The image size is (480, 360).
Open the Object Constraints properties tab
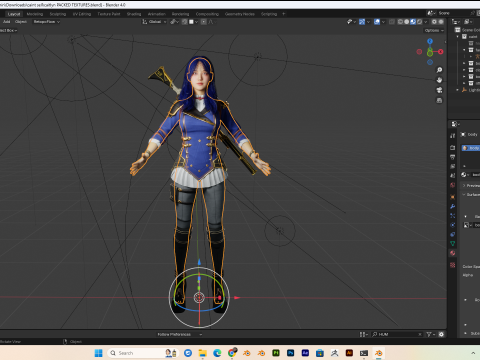[x=453, y=234]
